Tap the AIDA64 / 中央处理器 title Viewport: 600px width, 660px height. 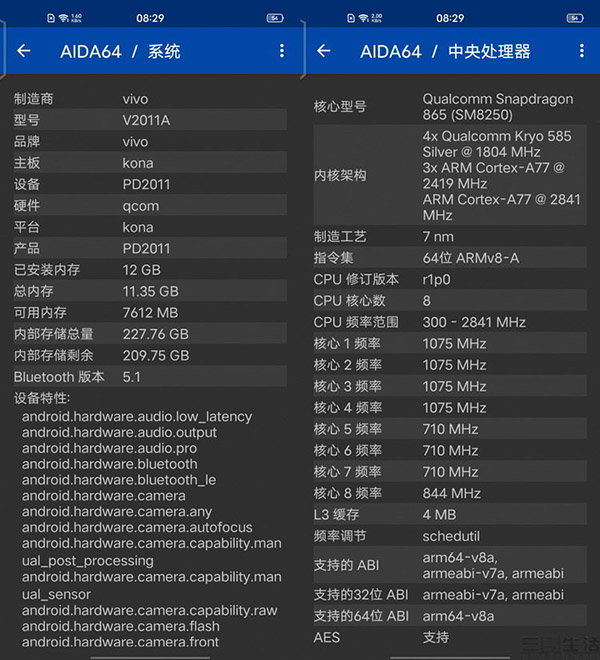[x=445, y=51]
